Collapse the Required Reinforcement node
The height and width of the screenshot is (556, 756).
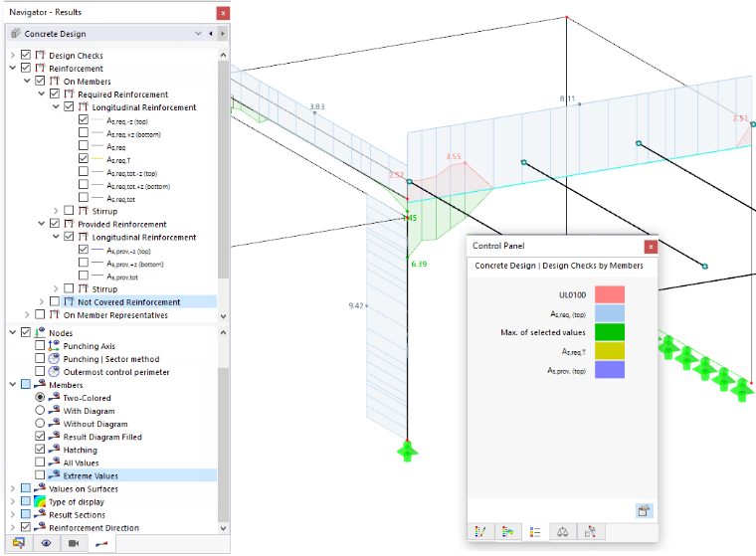(42, 93)
